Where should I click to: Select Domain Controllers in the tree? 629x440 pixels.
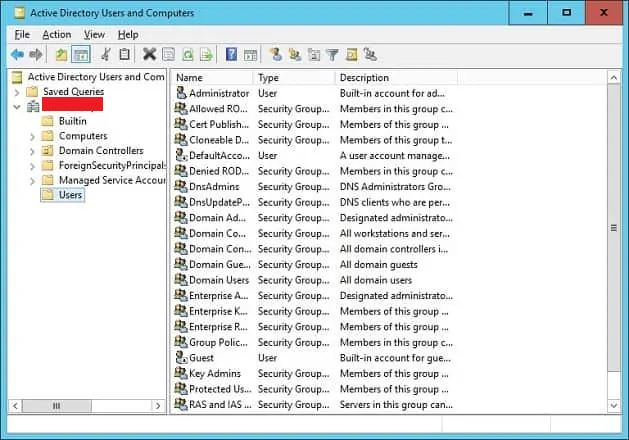101,150
